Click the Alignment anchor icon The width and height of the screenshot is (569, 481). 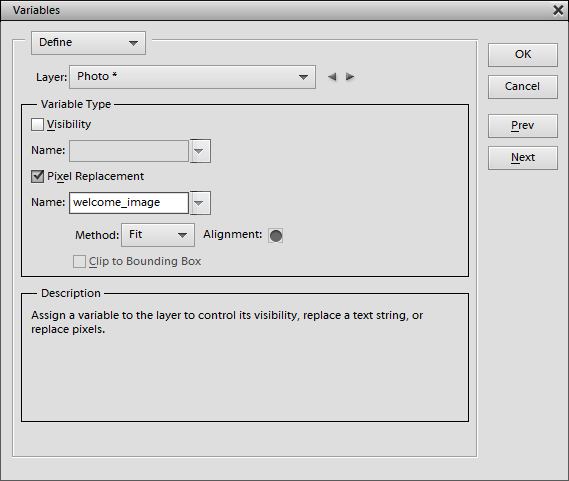[x=275, y=236]
